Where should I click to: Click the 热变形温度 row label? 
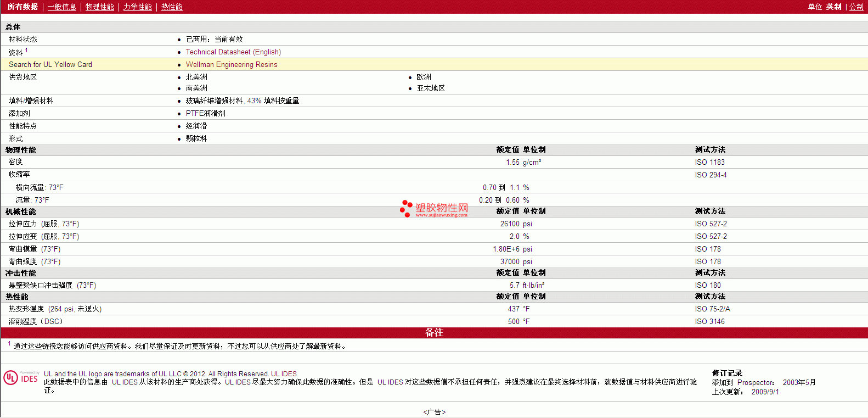coord(55,309)
